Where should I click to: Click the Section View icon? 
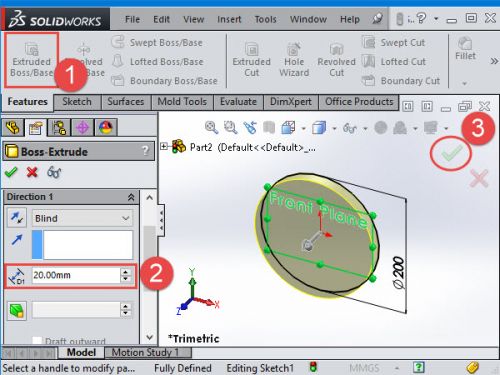(x=269, y=127)
